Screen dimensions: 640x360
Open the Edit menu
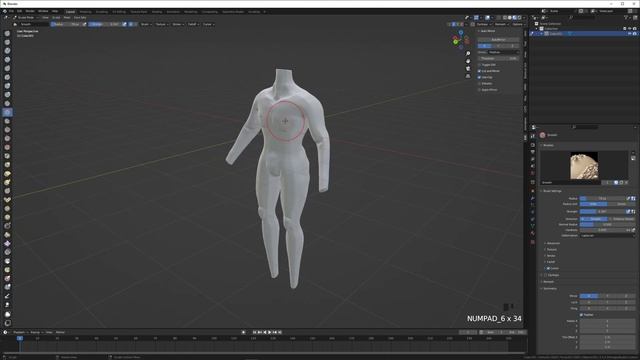click(x=19, y=11)
